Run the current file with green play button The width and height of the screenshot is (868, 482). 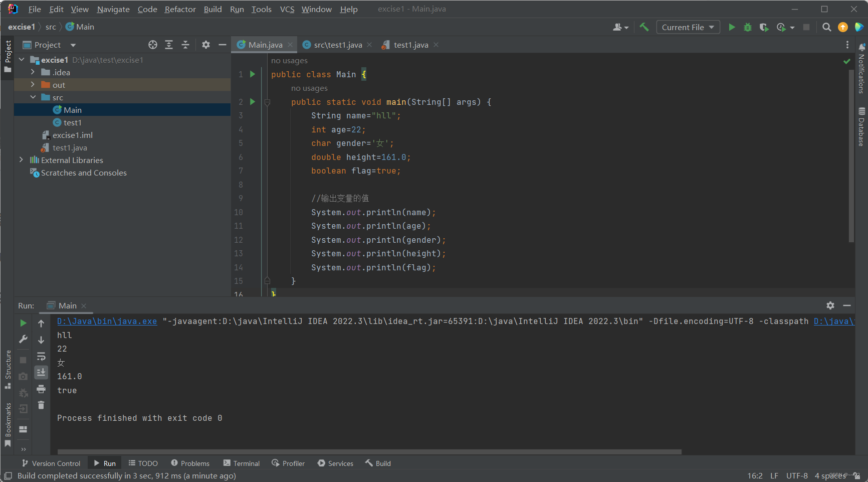click(x=732, y=27)
